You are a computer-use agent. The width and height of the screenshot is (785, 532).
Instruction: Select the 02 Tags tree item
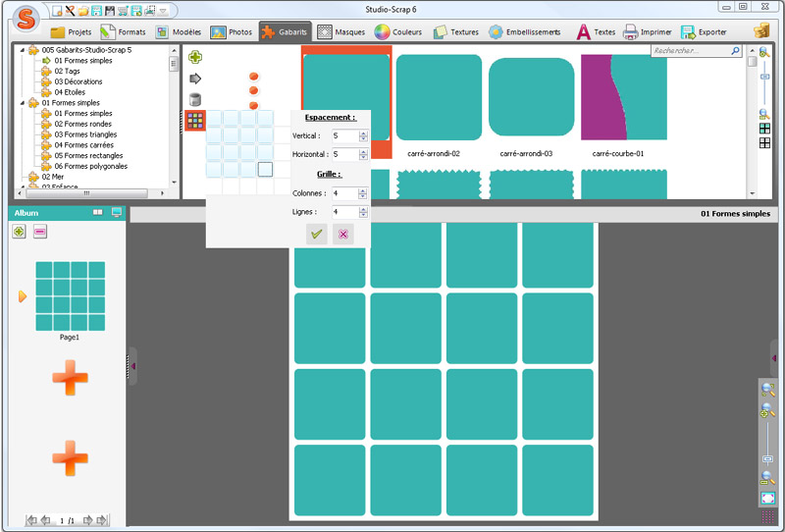coord(67,71)
